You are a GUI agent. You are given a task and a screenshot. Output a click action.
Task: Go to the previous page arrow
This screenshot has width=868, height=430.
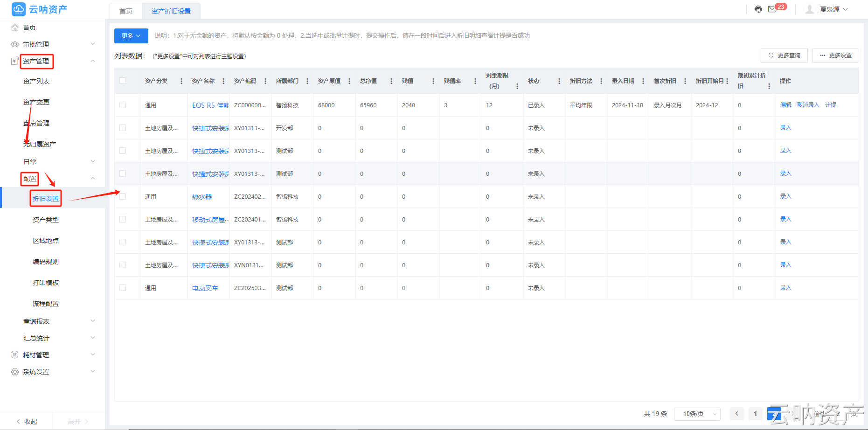[x=737, y=414]
